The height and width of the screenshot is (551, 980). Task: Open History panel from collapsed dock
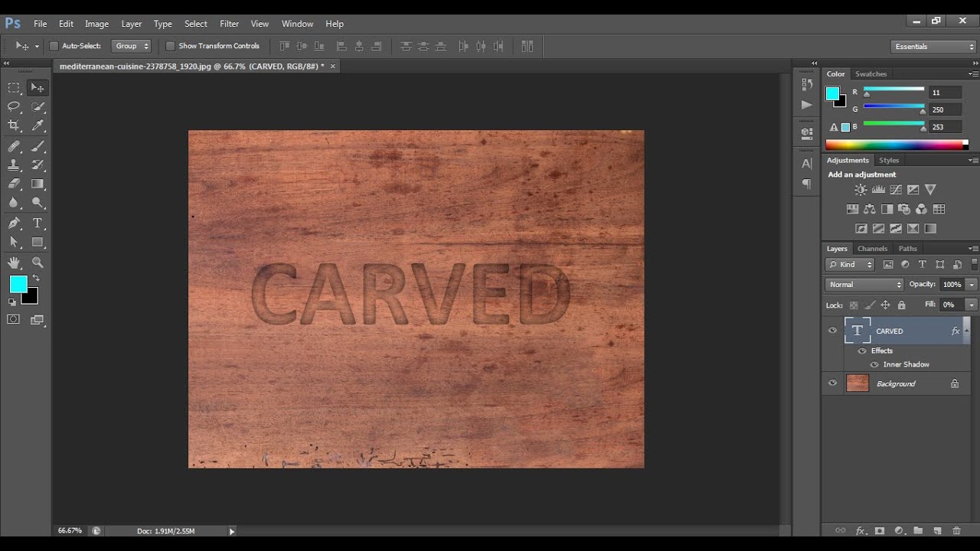coord(807,84)
